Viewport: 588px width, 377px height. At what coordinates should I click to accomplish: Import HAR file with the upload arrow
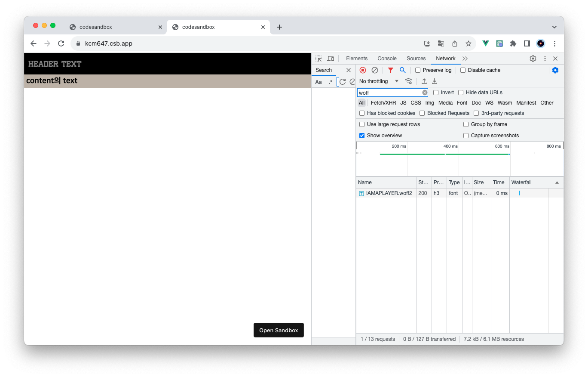coord(424,81)
